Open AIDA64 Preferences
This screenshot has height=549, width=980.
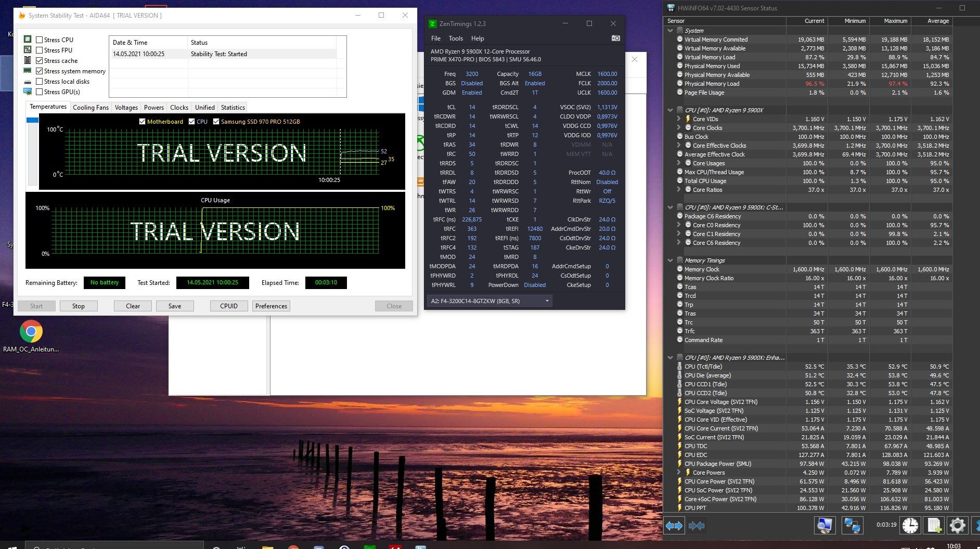pos(271,306)
